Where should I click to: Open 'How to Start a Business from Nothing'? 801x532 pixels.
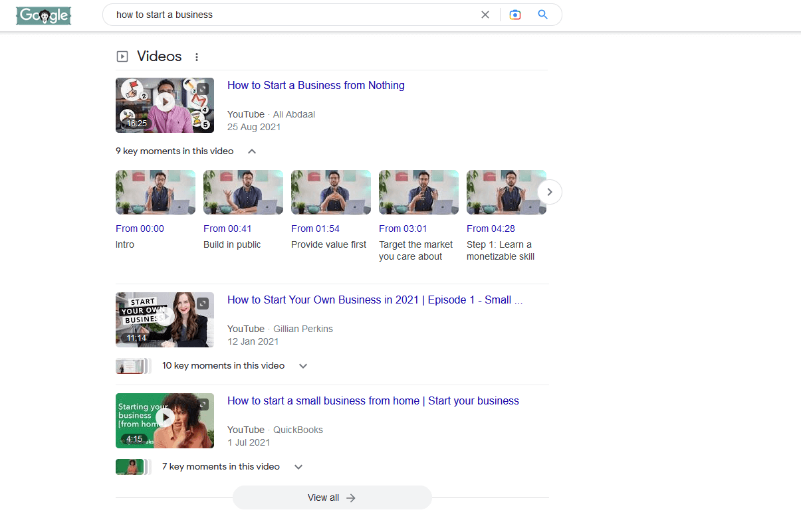(x=316, y=85)
